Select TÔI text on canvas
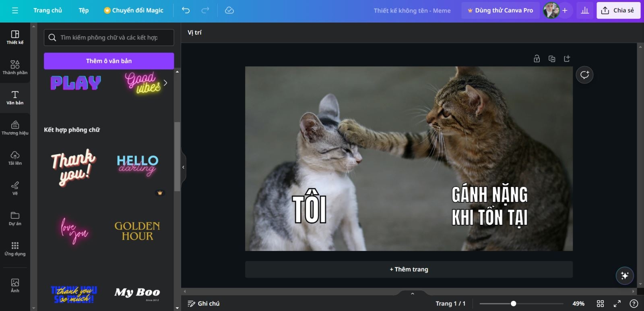 tap(309, 206)
